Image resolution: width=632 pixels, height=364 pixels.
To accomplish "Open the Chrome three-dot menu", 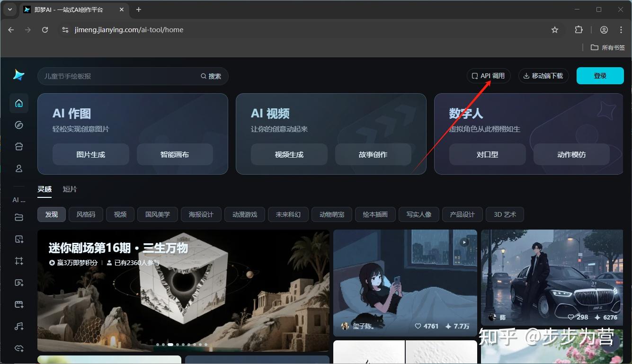I will point(621,30).
